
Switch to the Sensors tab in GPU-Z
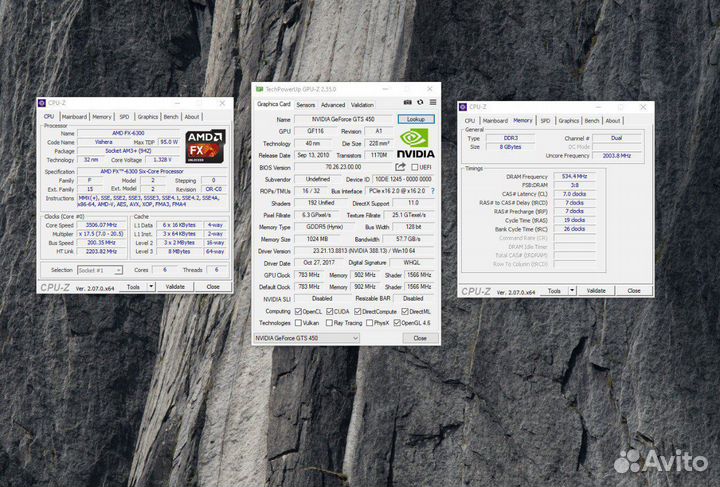point(305,104)
